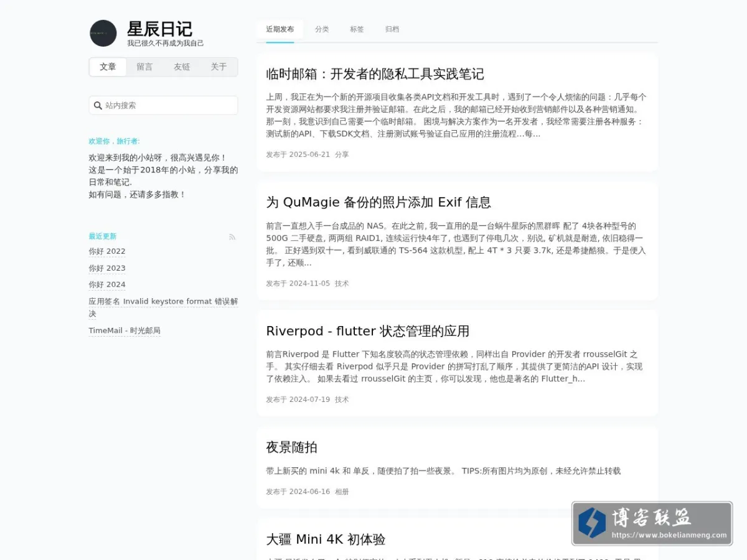The image size is (747, 560).
Task: Open the 夜景随拍 post title
Action: point(291,447)
